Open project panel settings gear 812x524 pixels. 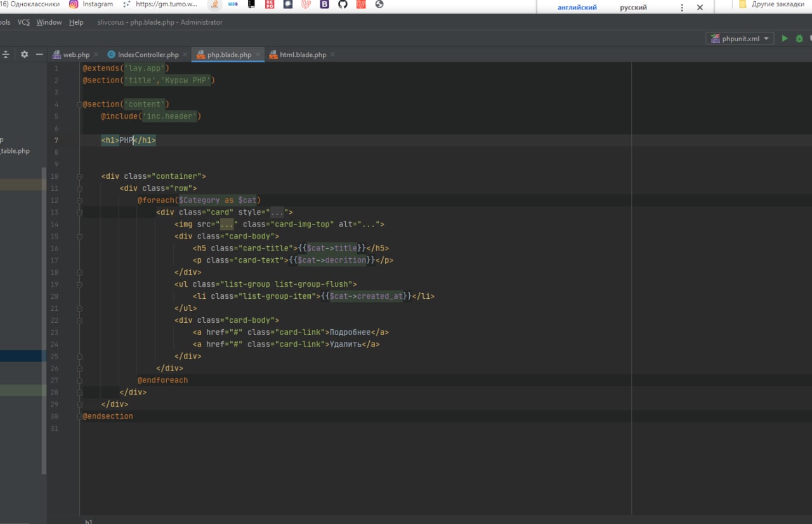click(24, 55)
